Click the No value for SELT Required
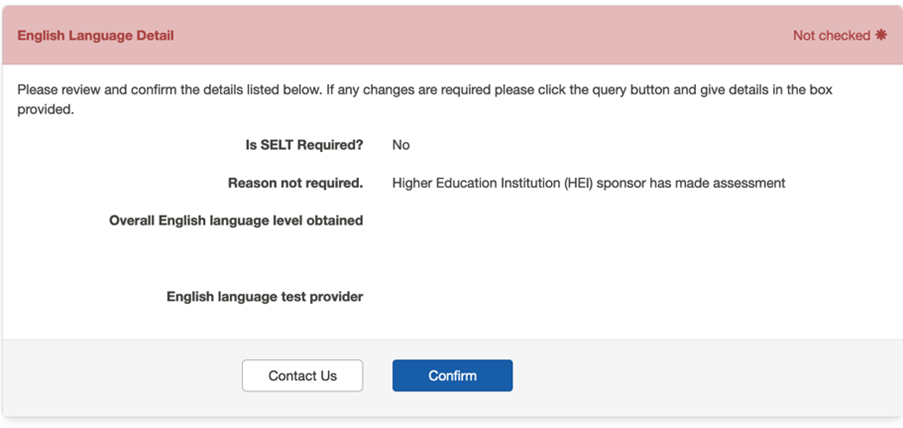 click(401, 145)
